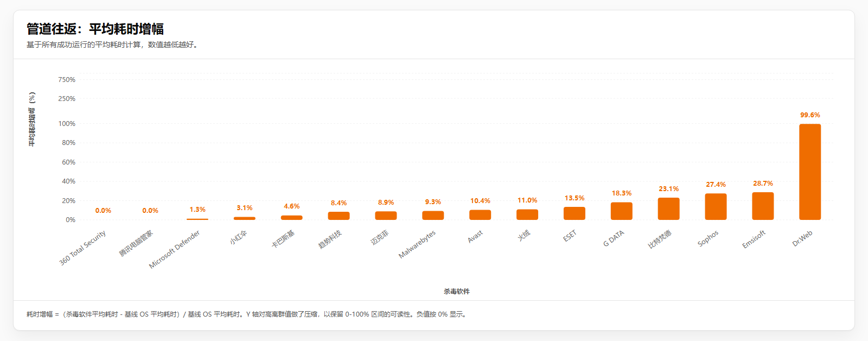Click the 28.7% data label

[763, 184]
